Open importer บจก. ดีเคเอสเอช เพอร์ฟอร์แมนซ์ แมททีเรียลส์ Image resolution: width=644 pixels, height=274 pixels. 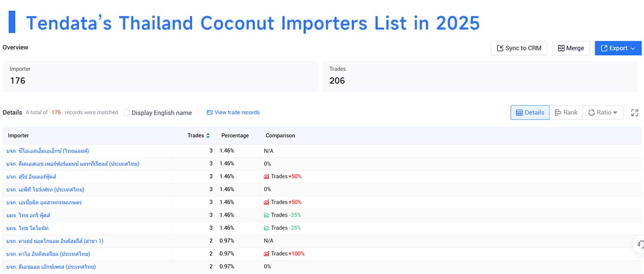pos(73,164)
